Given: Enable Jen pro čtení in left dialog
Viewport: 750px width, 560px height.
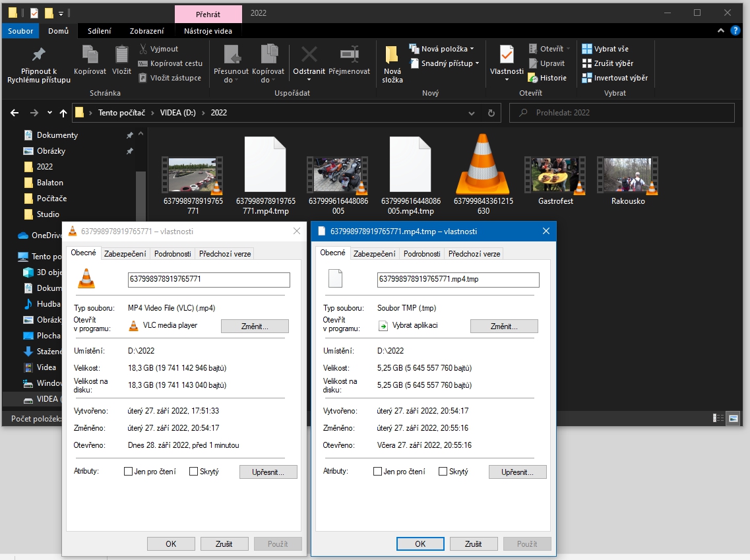Looking at the screenshot, I should point(129,472).
